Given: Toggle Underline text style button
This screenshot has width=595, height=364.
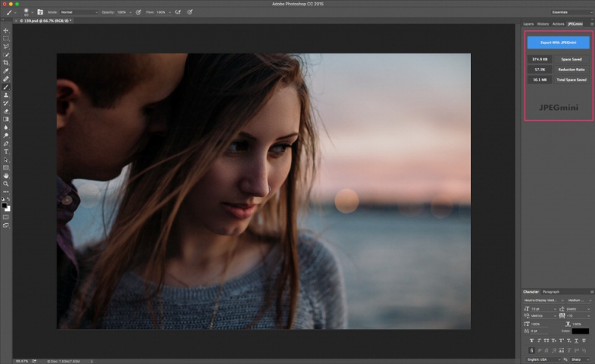Looking at the screenshot, I should click(x=576, y=341).
